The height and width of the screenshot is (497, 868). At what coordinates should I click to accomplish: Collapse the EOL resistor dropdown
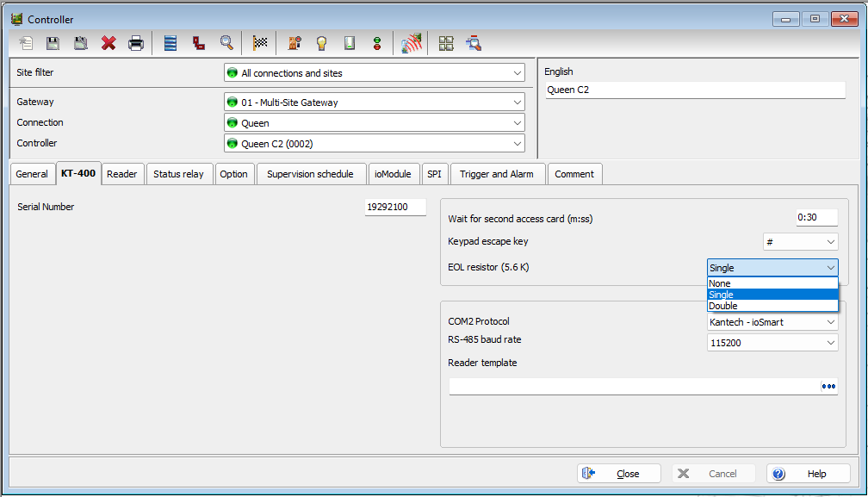click(x=772, y=268)
